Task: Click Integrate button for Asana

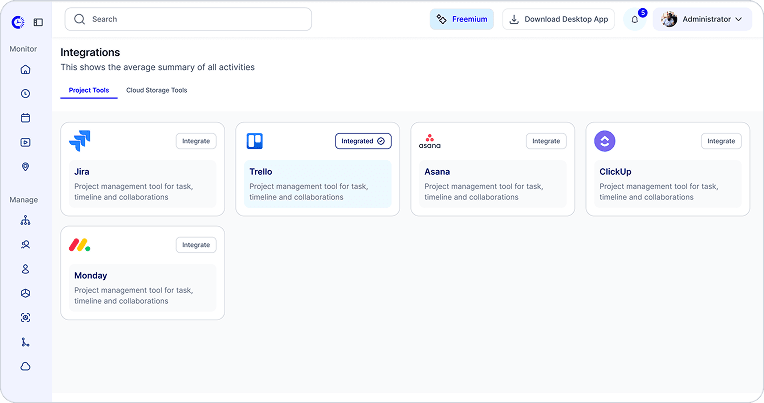Action: [546, 141]
